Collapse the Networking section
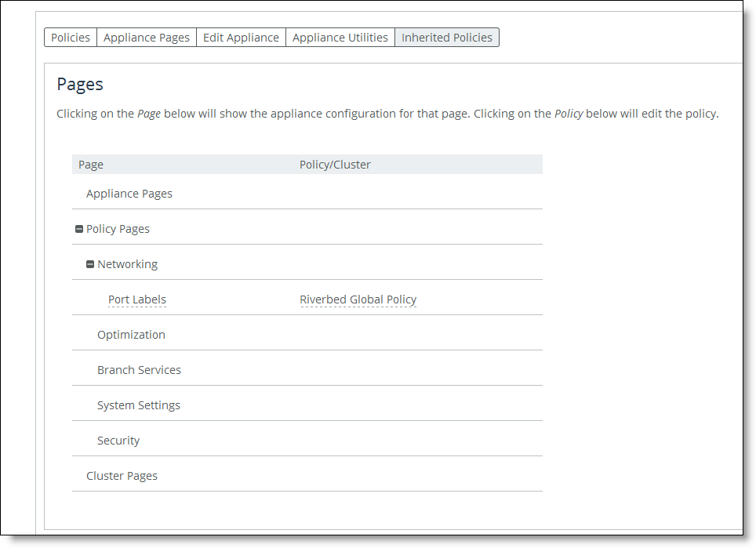Screen dimensions: 756x548 [x=90, y=264]
